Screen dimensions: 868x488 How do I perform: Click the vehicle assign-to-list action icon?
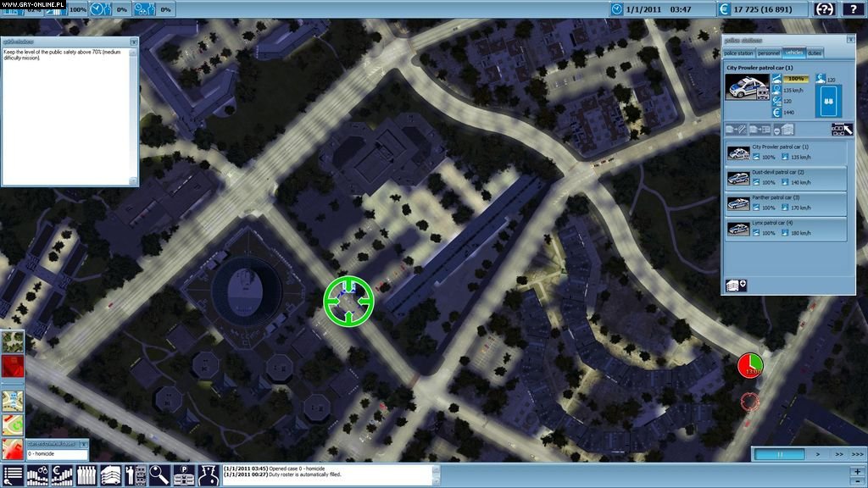(x=759, y=130)
